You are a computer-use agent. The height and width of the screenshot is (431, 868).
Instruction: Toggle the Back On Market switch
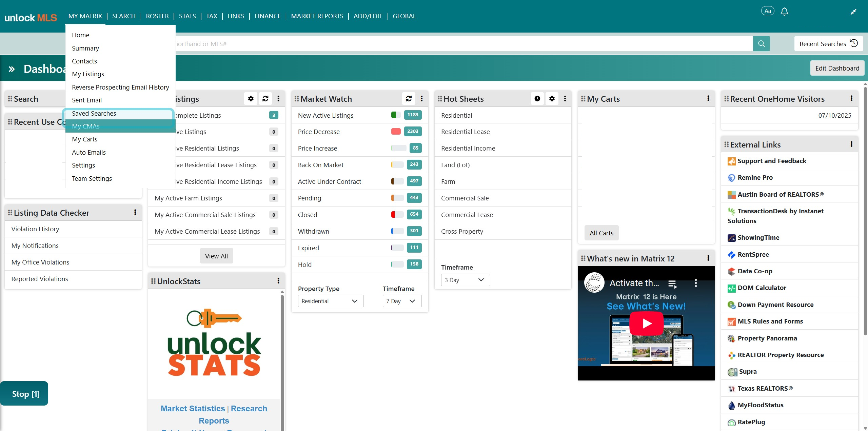397,165
